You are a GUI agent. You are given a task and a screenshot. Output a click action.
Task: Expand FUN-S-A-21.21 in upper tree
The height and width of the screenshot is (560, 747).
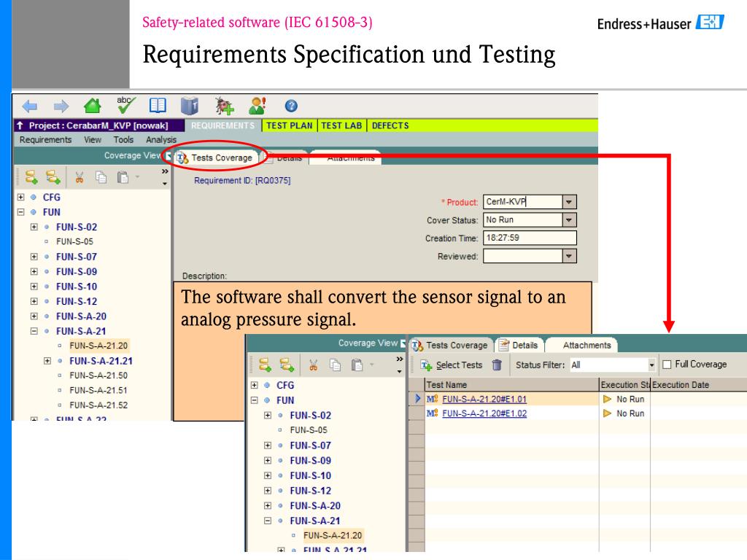click(47, 361)
